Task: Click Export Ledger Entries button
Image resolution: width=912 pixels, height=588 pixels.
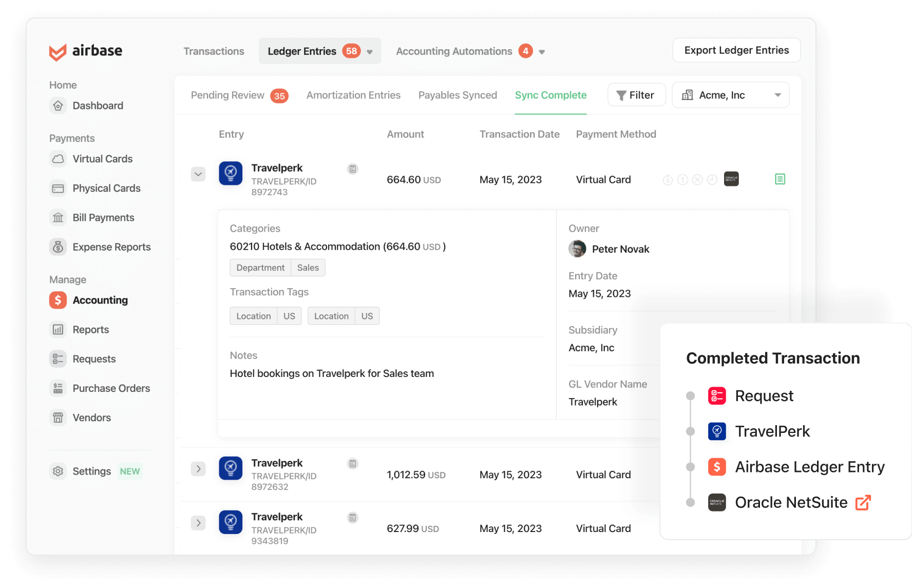Action: coord(736,50)
